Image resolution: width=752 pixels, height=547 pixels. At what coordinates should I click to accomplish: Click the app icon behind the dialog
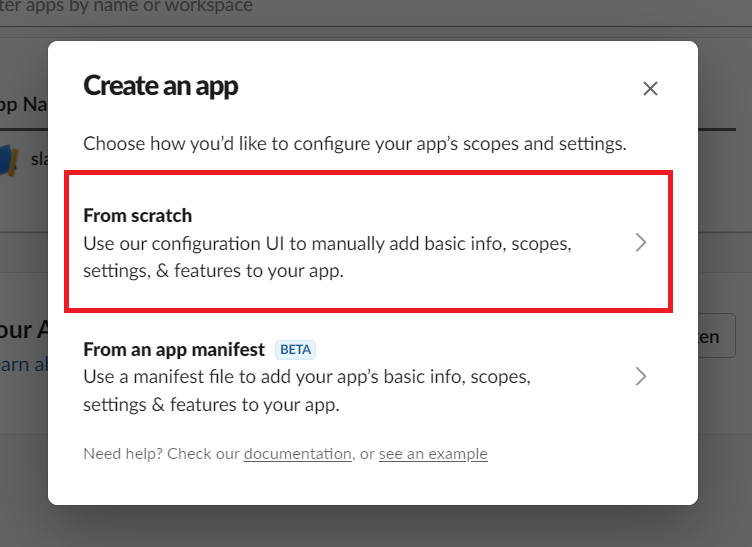(x=10, y=160)
